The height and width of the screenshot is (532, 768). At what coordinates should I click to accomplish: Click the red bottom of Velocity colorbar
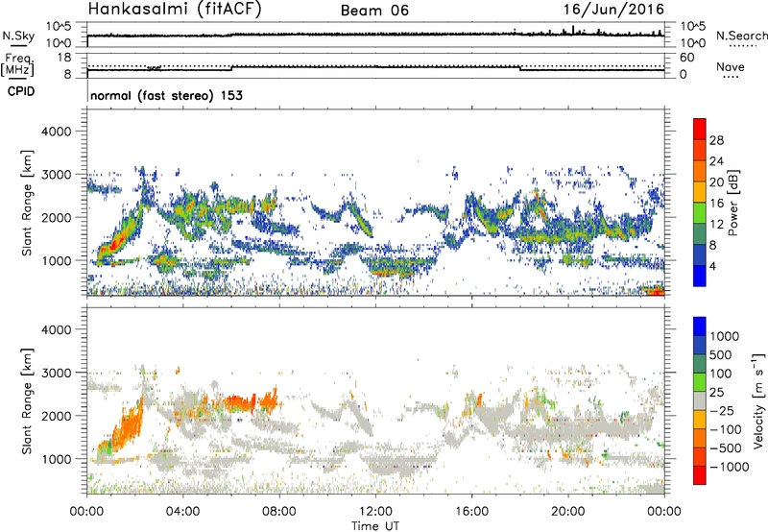(x=700, y=475)
